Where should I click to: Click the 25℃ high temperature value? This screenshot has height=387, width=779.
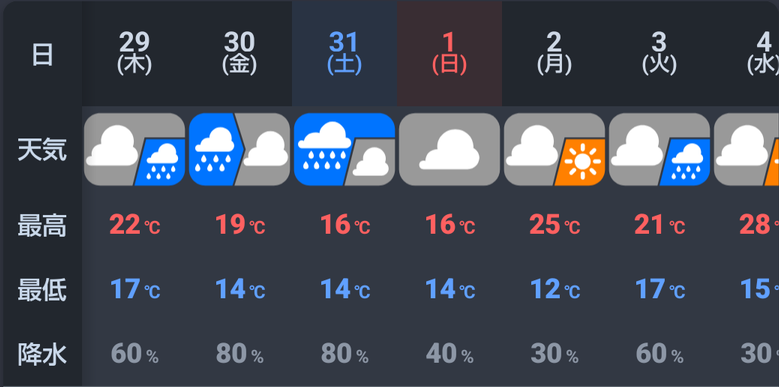click(x=554, y=226)
